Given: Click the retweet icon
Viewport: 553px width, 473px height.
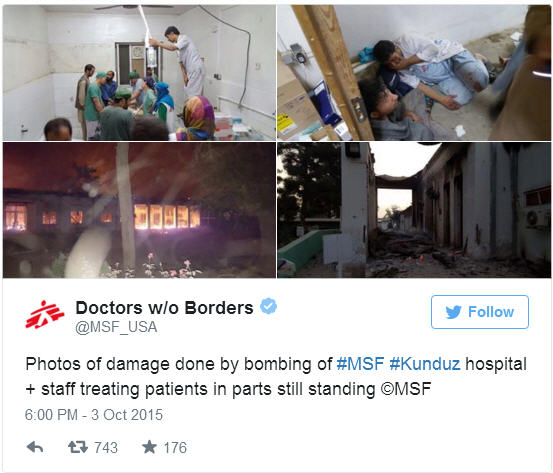Looking at the screenshot, I should pos(78,447).
